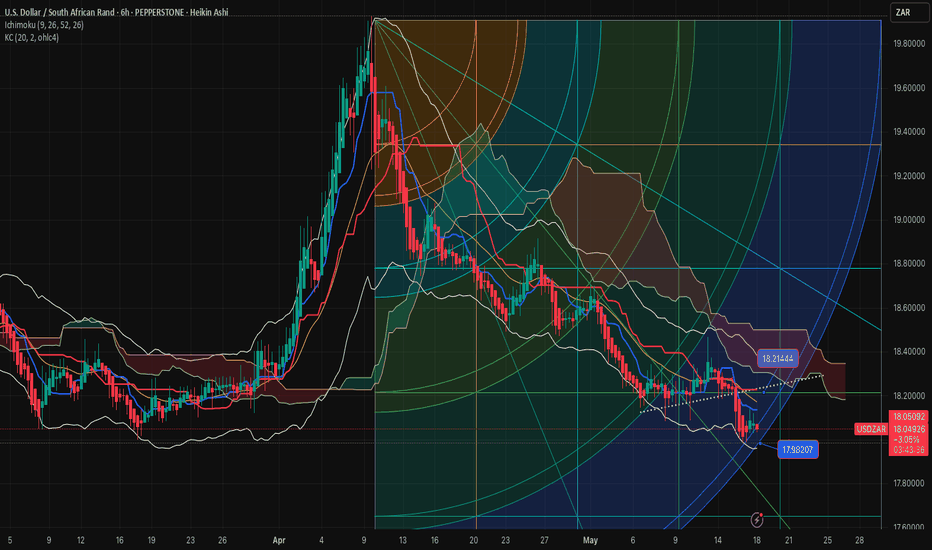The image size is (932, 550).
Task: Click the date 25 on the time axis
Action: 828,540
